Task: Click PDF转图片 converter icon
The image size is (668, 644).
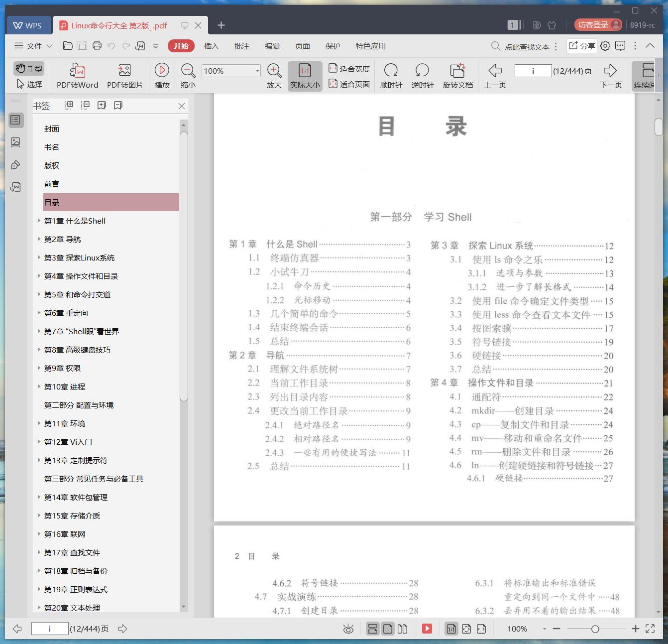Action: pos(125,76)
